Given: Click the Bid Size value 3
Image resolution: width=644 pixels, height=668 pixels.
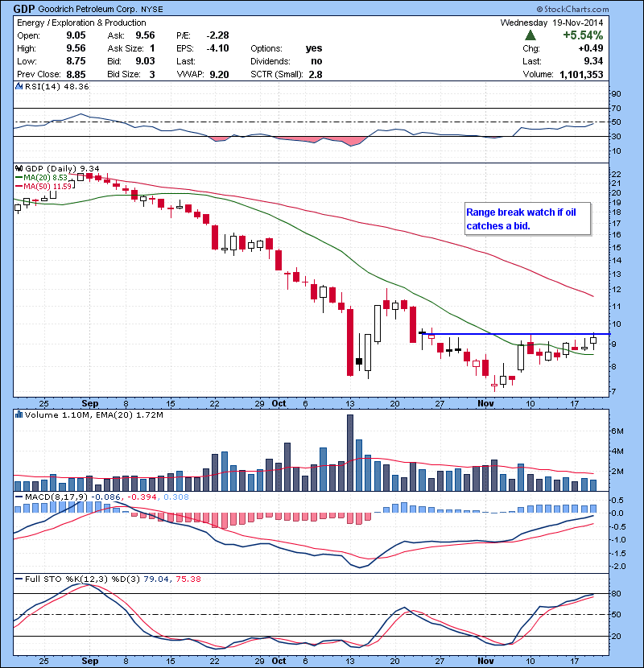Looking at the screenshot, I should 152,75.
